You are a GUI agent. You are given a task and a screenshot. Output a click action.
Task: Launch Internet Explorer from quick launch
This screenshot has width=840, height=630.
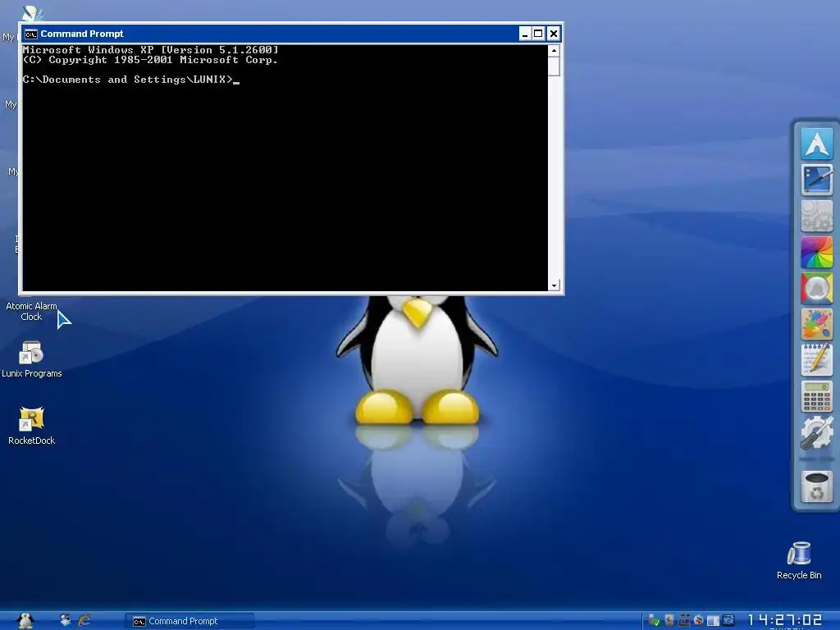(84, 620)
